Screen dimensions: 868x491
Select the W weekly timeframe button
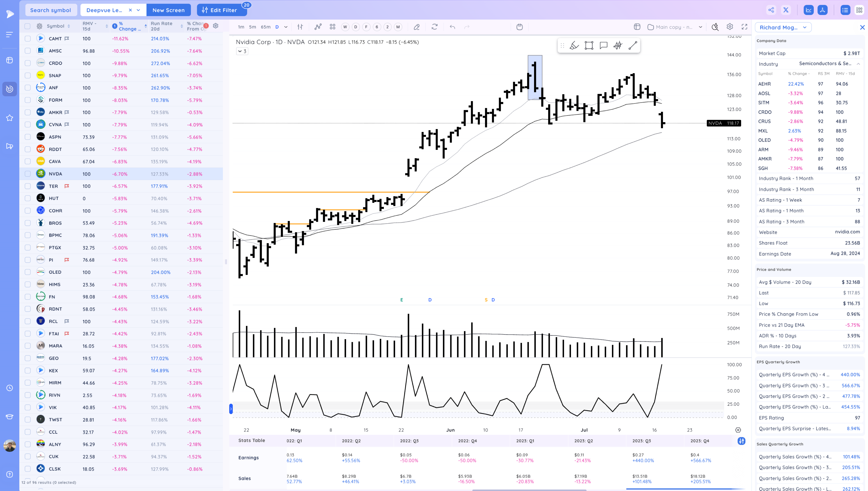point(345,27)
